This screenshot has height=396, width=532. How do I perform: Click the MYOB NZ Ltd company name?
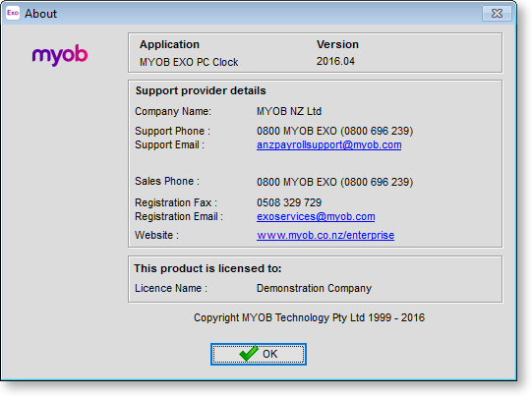click(x=289, y=112)
